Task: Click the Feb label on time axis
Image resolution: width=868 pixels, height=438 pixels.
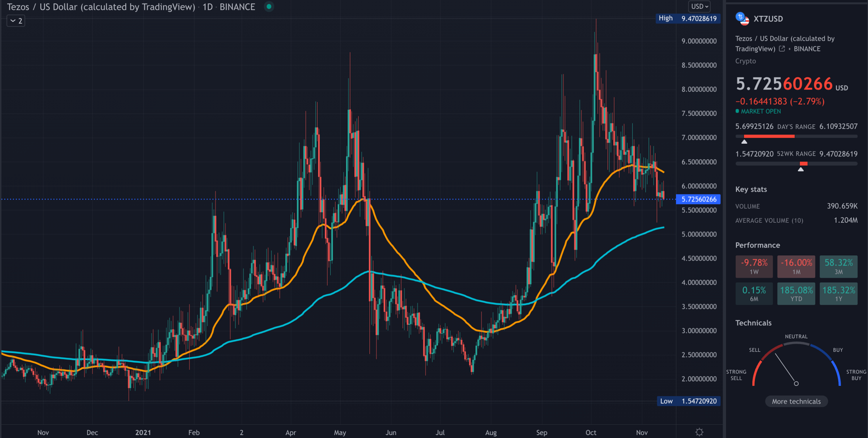Action: 194,433
